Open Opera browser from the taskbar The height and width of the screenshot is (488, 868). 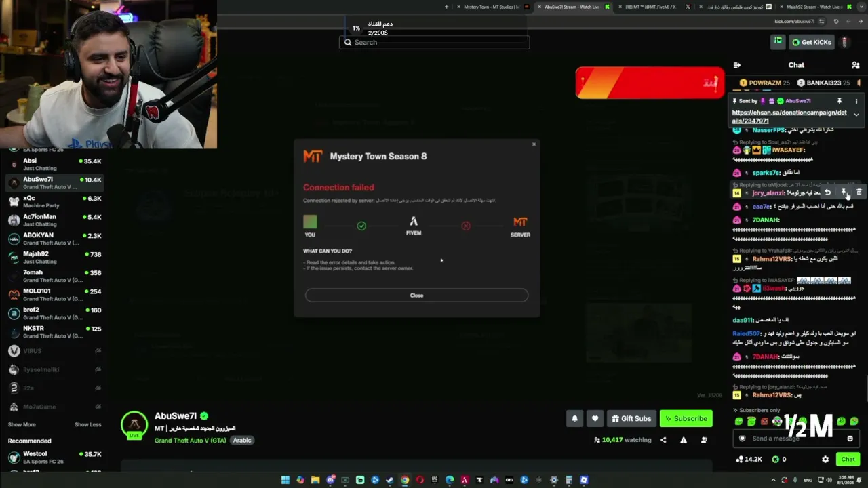[x=420, y=480]
